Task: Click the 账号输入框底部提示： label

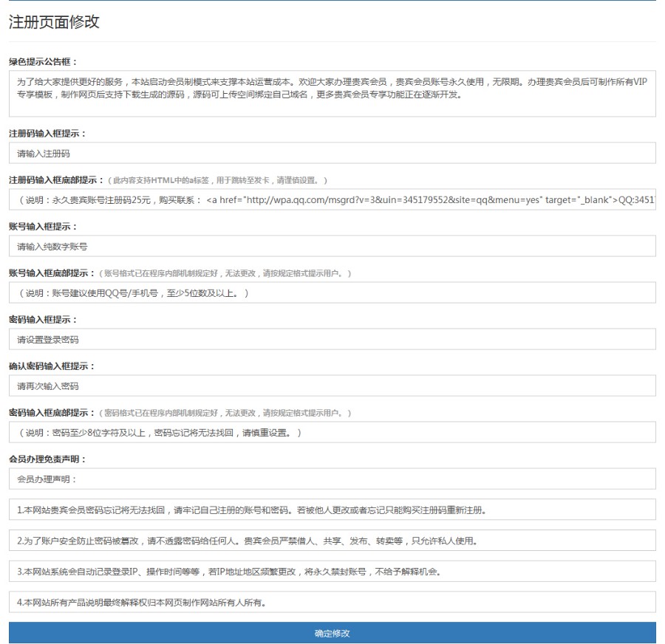Action: tap(52, 273)
